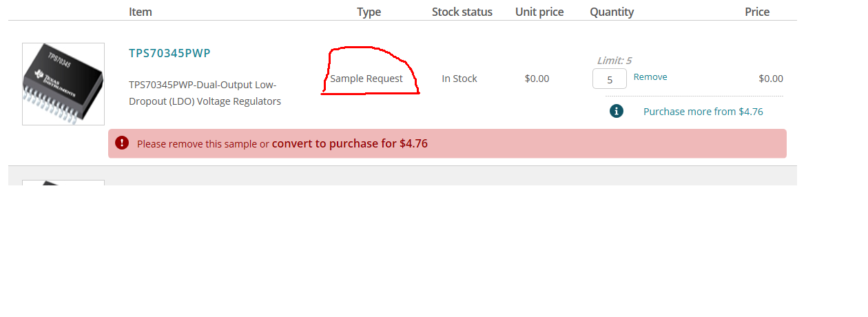Image resolution: width=868 pixels, height=317 pixels.
Task: Click the Unit price column header
Action: click(539, 12)
